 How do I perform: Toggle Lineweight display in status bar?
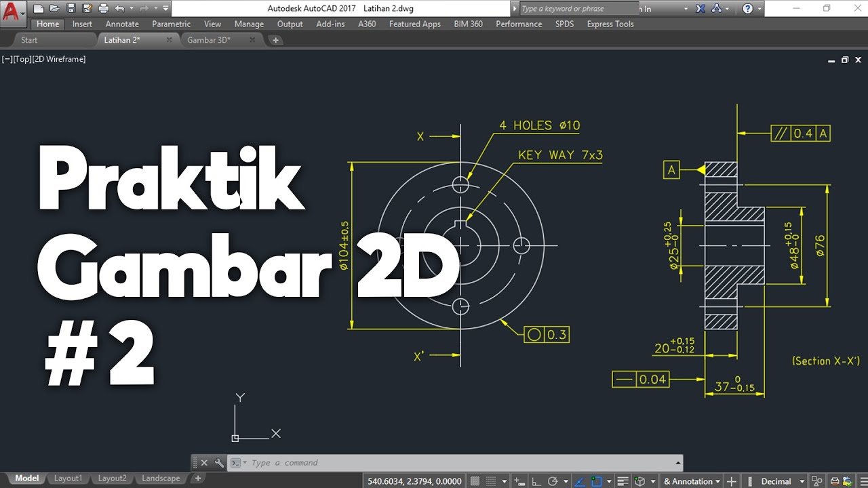click(x=623, y=481)
